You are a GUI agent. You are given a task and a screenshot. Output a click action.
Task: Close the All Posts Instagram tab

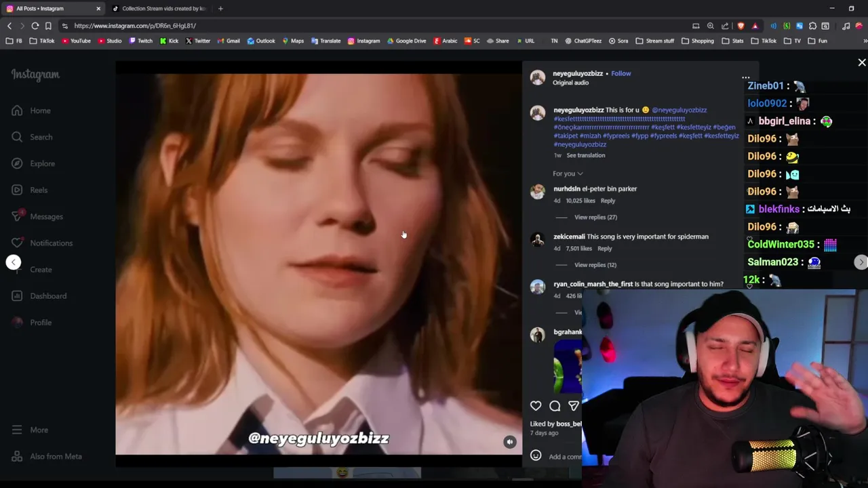tap(98, 8)
